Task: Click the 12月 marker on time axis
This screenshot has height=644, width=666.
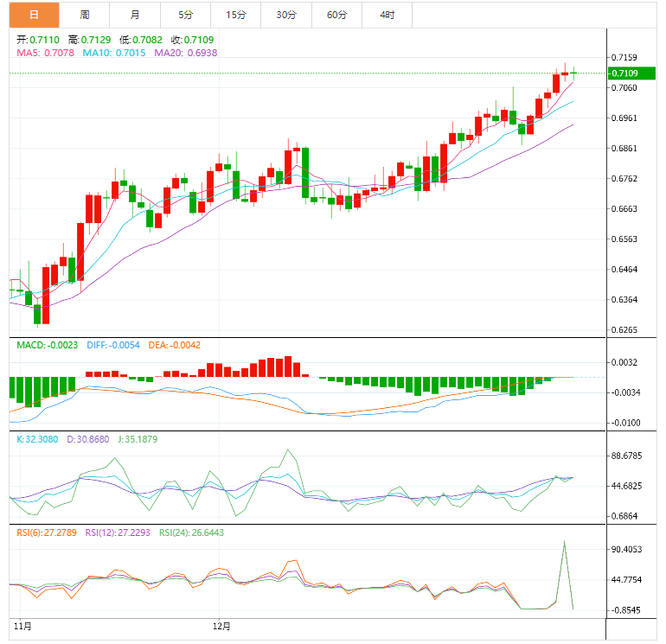Action: click(221, 625)
